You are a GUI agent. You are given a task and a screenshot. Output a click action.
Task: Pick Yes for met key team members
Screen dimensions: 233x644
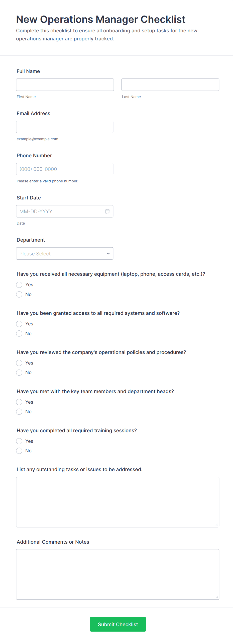pyautogui.click(x=19, y=402)
